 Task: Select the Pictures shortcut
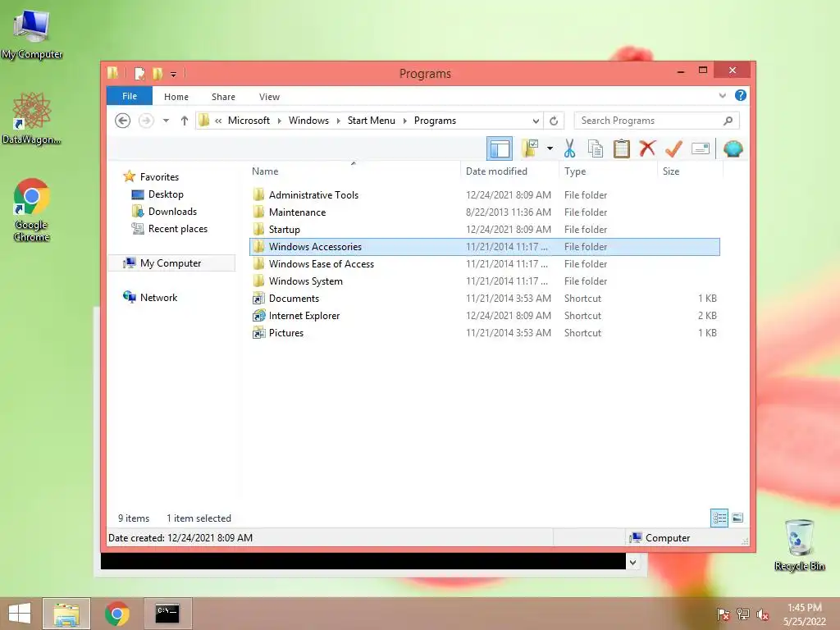click(x=484, y=333)
